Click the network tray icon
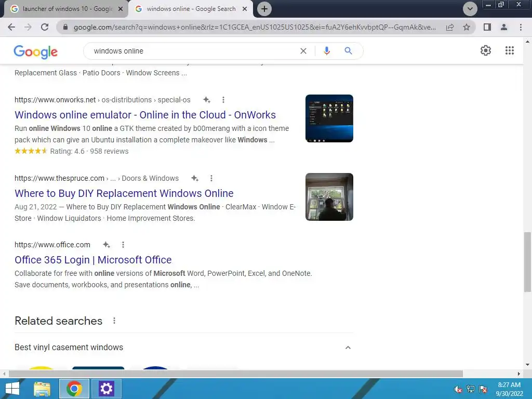The image size is (532, 399). tap(471, 389)
